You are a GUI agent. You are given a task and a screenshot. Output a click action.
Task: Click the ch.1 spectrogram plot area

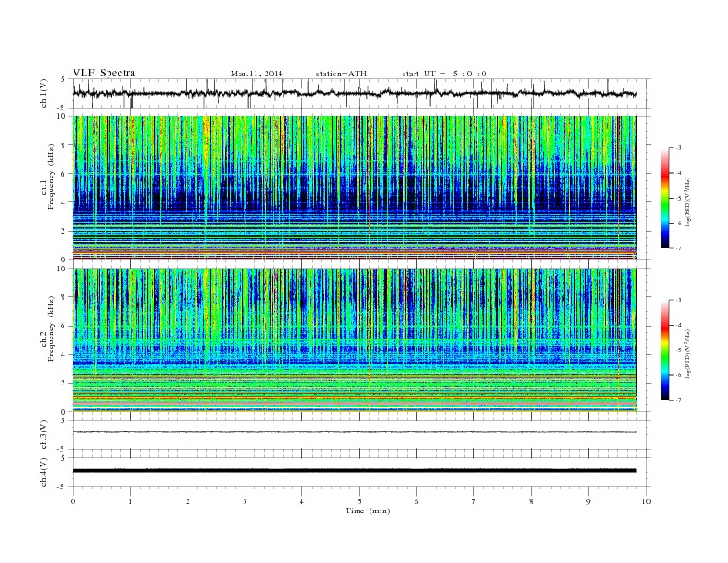pos(355,188)
